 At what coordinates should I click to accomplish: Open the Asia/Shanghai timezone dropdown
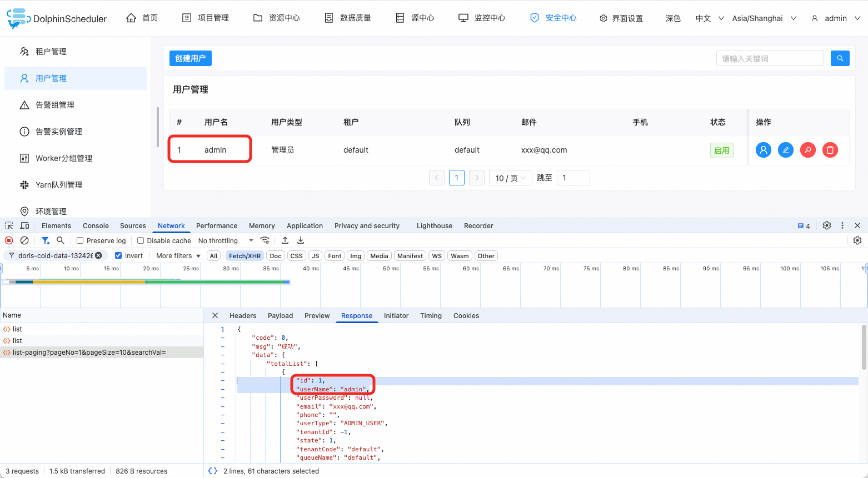click(x=764, y=18)
